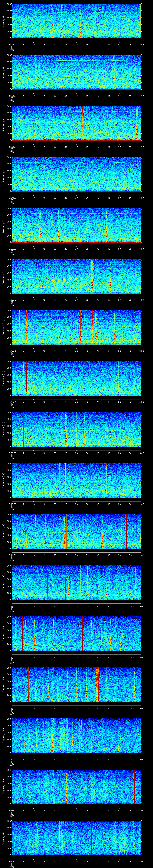Select the "18:11:00" start time label
Image resolution: width=153 pixels, height=868 pixels.
12,555
